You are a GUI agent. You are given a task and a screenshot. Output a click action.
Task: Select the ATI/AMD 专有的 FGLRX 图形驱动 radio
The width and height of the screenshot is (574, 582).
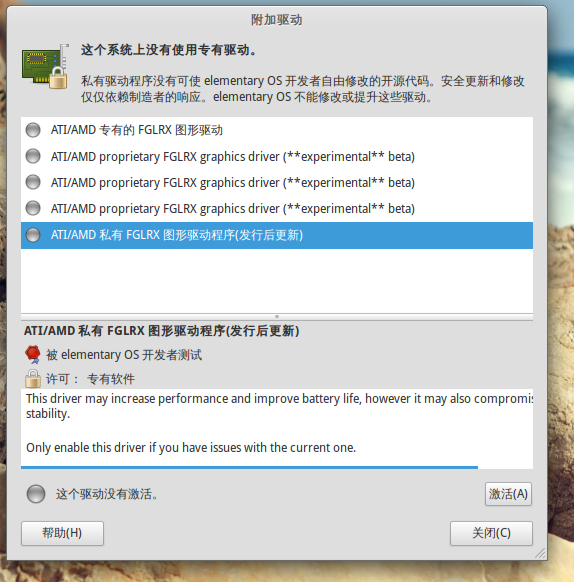click(33, 130)
